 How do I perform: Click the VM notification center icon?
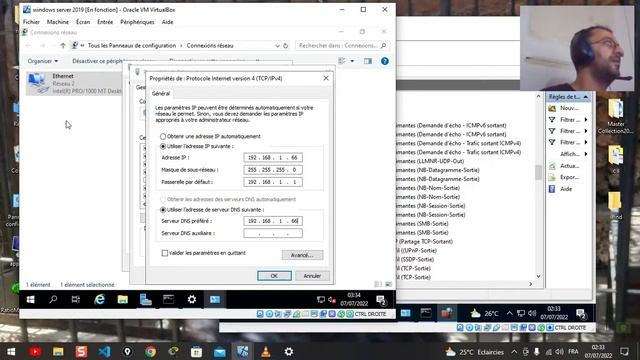[381, 300]
